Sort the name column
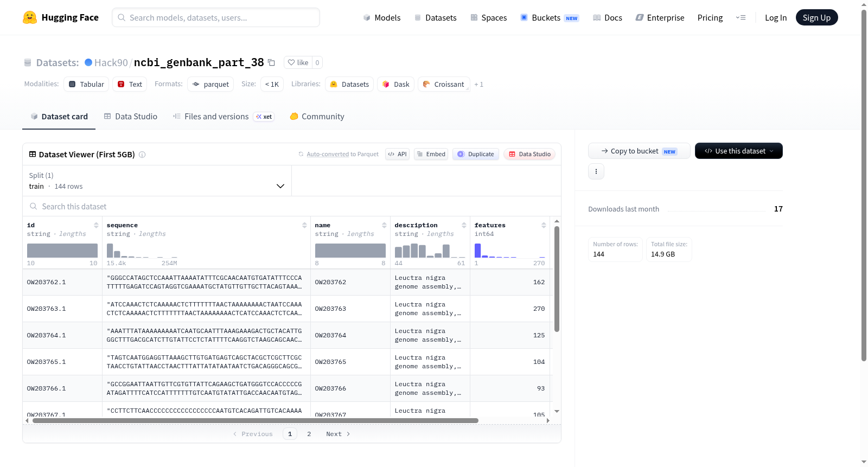The height and width of the screenshot is (467, 868). pos(384,225)
